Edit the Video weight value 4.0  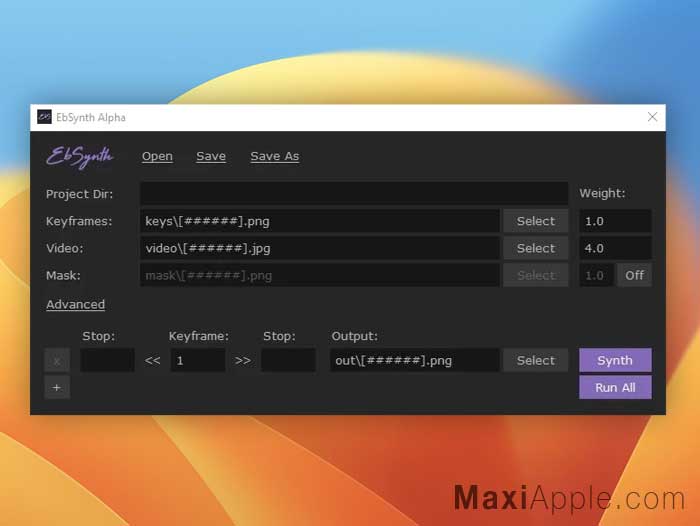point(615,248)
